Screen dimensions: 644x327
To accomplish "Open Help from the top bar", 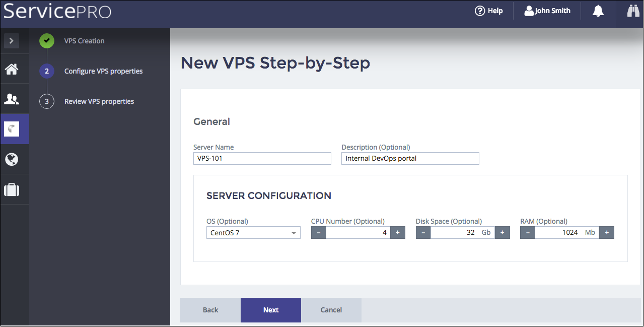I will (489, 11).
